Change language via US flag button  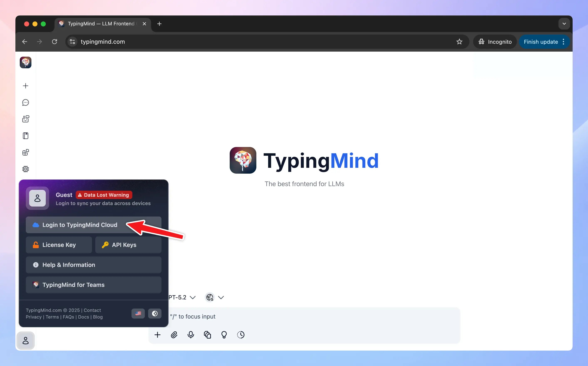point(138,314)
